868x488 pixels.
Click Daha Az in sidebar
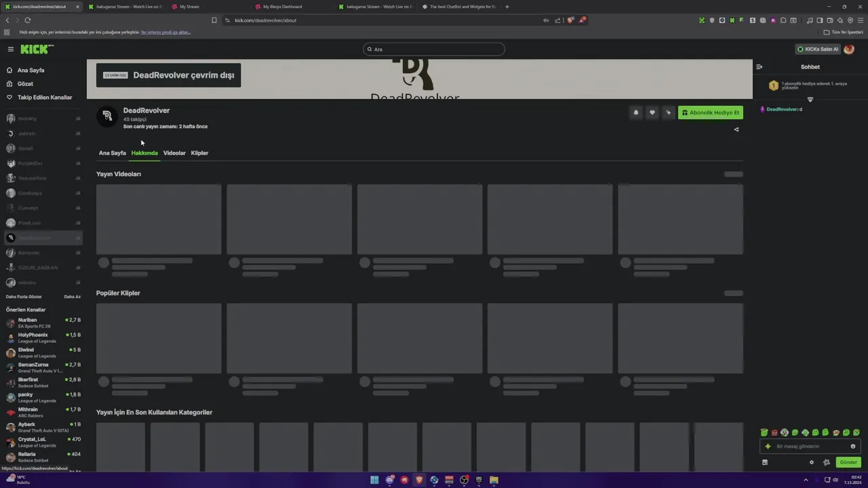(72, 297)
